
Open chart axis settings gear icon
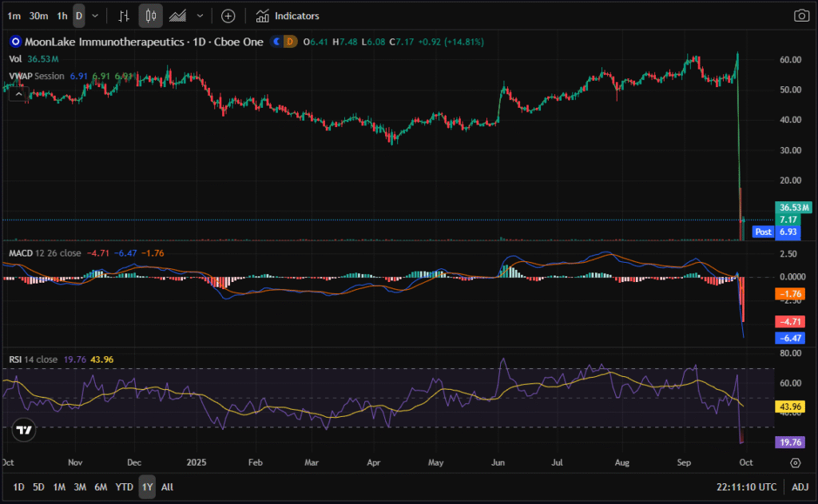[x=796, y=462]
